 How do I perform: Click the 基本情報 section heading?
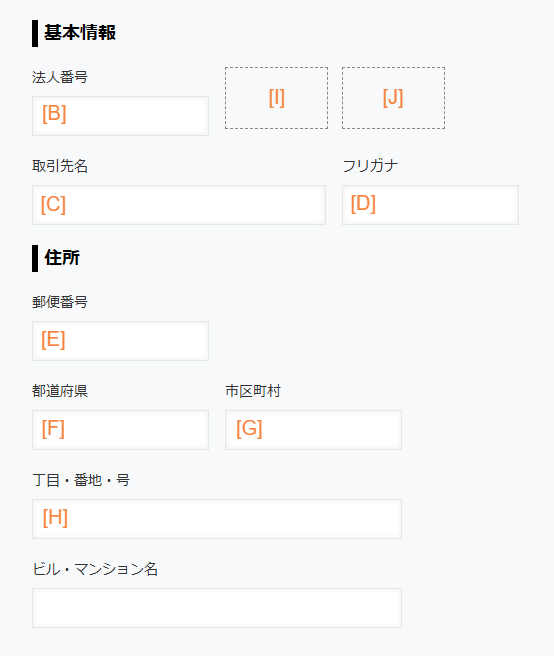coord(80,33)
